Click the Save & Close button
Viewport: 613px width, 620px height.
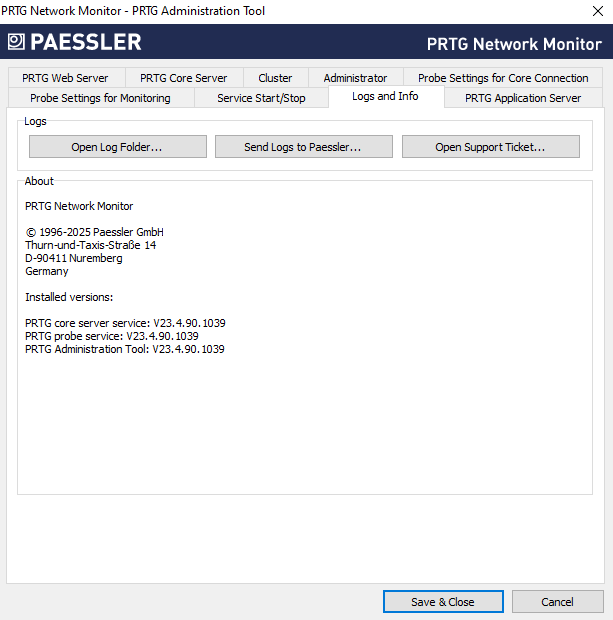pos(442,602)
